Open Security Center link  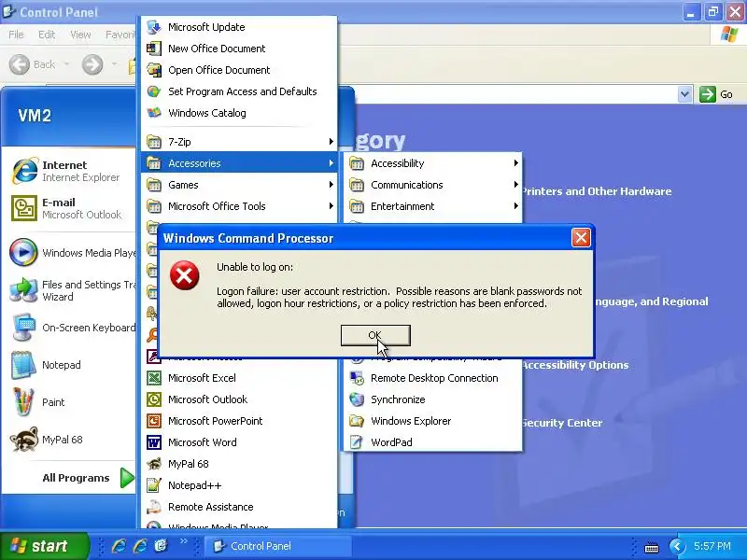562,423
